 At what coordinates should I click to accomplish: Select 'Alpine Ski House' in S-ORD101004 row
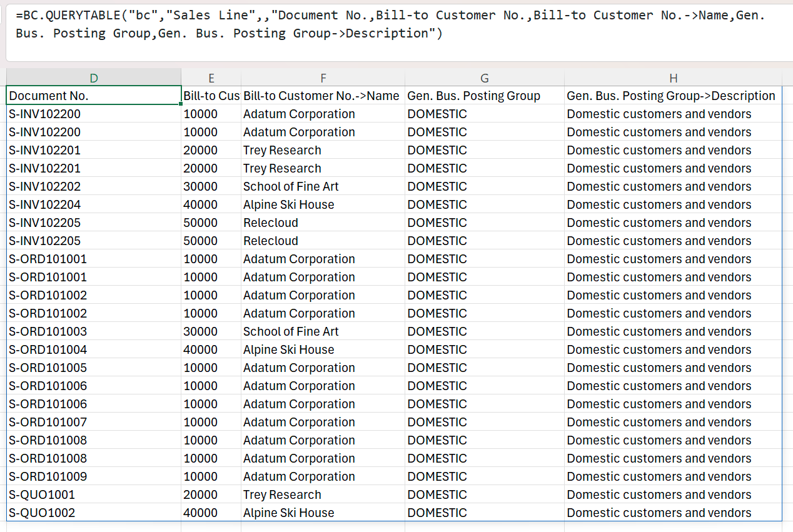point(323,349)
